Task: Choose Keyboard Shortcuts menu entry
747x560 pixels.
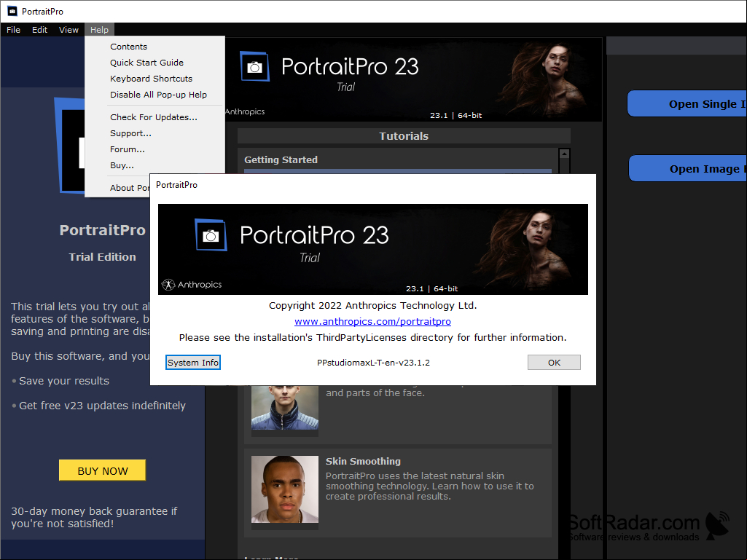Action: click(155, 79)
